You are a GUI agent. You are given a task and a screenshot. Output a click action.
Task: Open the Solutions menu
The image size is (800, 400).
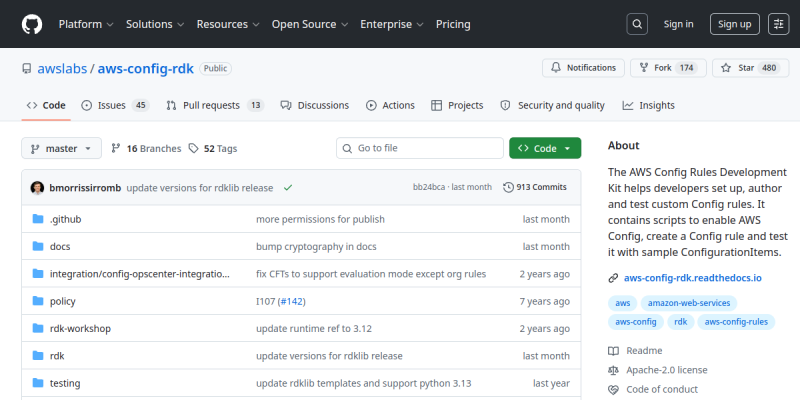pos(155,24)
